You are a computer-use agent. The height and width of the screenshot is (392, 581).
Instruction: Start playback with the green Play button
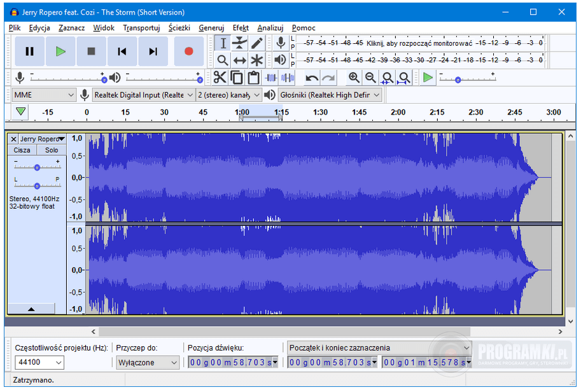60,51
